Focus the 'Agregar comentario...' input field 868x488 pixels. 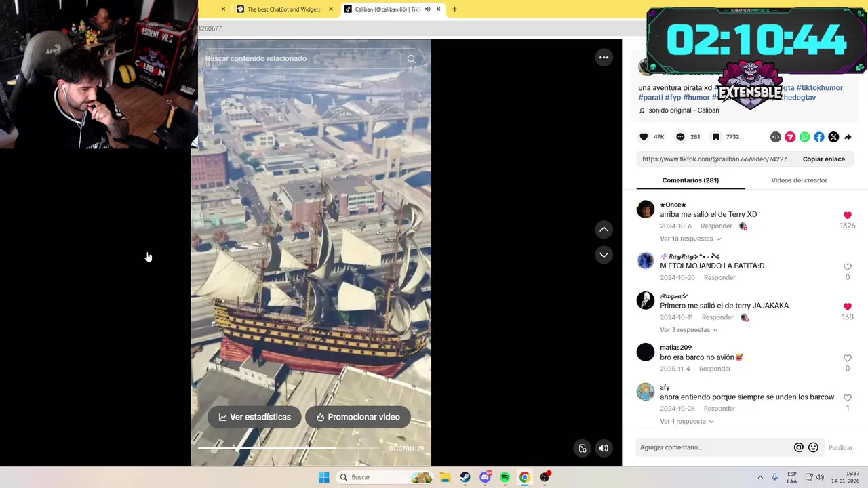pos(714,447)
